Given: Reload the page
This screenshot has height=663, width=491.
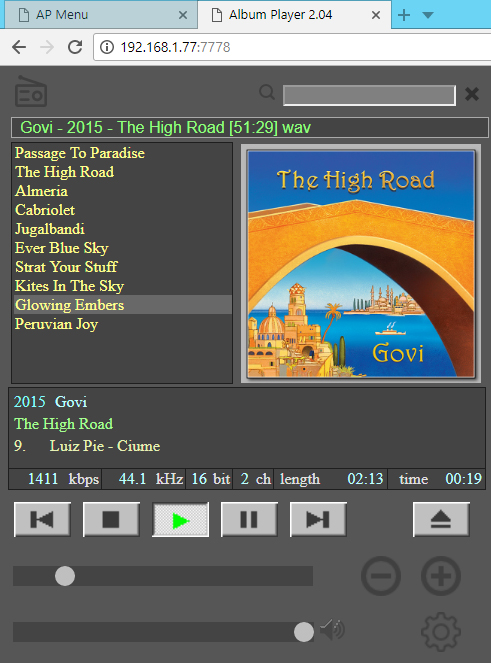Looking at the screenshot, I should coord(75,47).
